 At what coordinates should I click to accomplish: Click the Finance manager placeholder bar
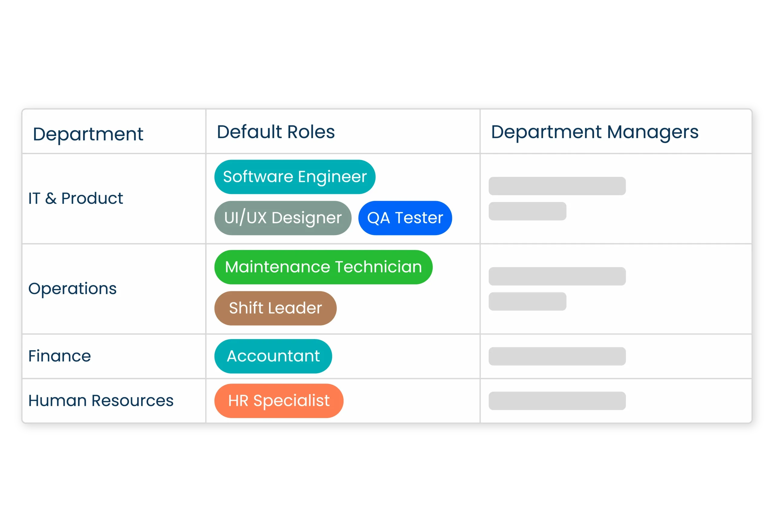point(557,356)
